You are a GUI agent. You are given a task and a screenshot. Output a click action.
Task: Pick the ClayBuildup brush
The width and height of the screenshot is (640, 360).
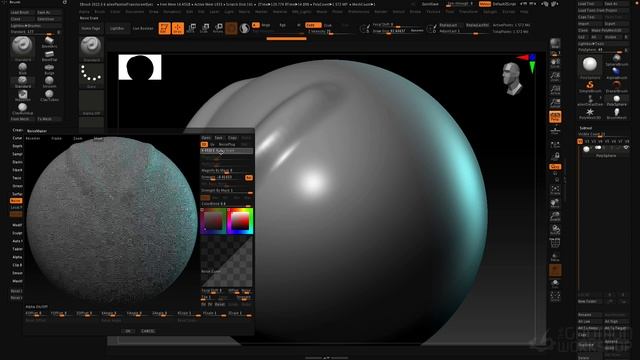[x=22, y=109]
